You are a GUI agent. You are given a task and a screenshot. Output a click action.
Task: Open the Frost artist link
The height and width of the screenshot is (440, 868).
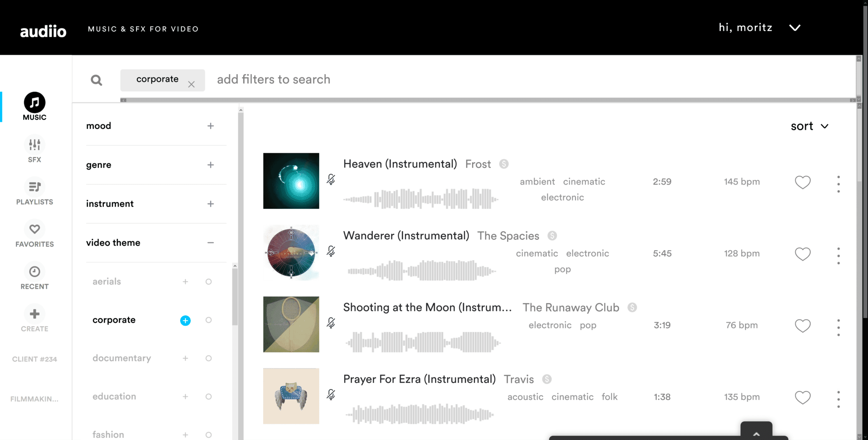[478, 164]
